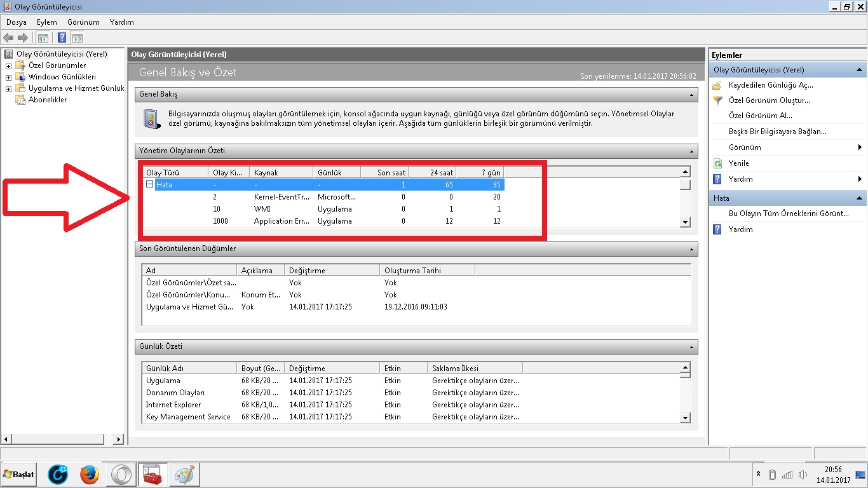Select the Windows Günlükleri tree icon
The width and height of the screenshot is (868, 488).
(x=20, y=77)
